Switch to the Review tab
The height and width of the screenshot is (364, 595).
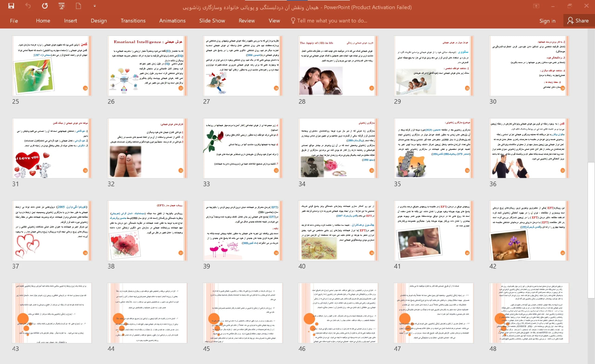[x=247, y=21]
